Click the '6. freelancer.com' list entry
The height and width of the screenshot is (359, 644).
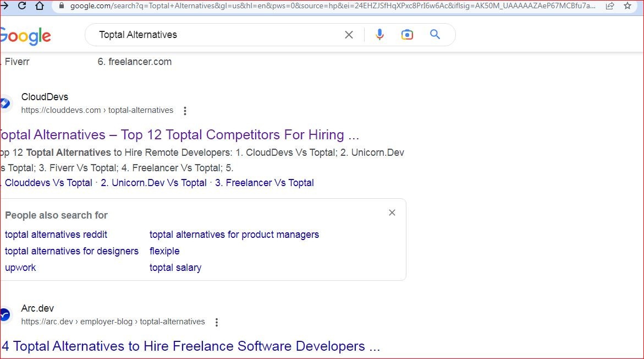pyautogui.click(x=135, y=62)
